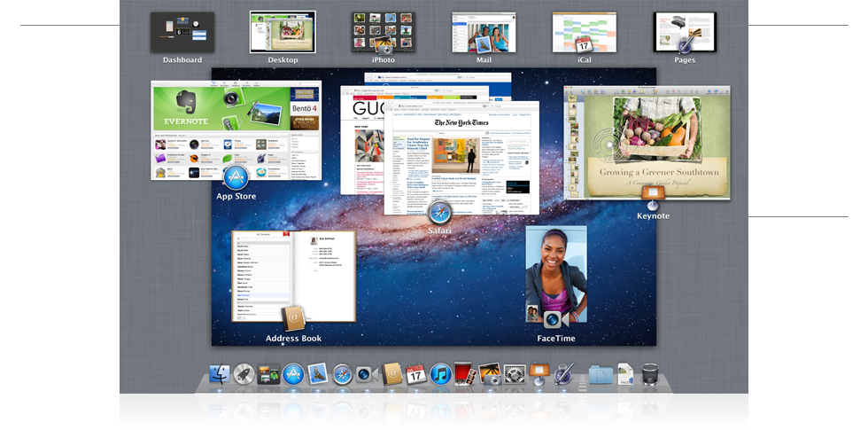Open the blue Documents folder stack in Dock

601,375
